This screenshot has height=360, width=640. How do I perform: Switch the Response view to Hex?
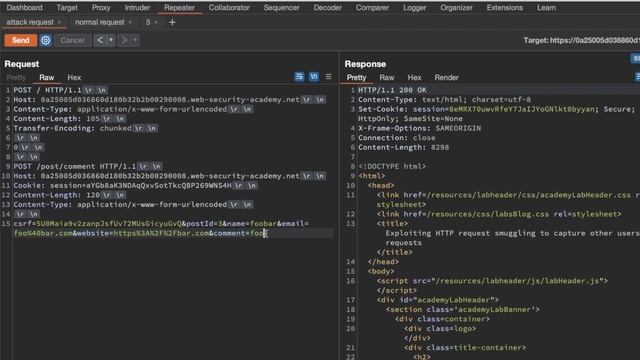click(414, 77)
